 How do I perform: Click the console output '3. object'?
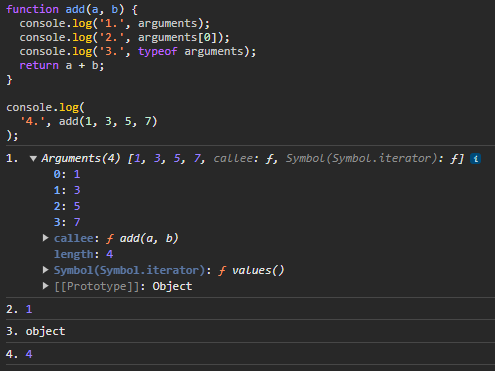click(35, 331)
